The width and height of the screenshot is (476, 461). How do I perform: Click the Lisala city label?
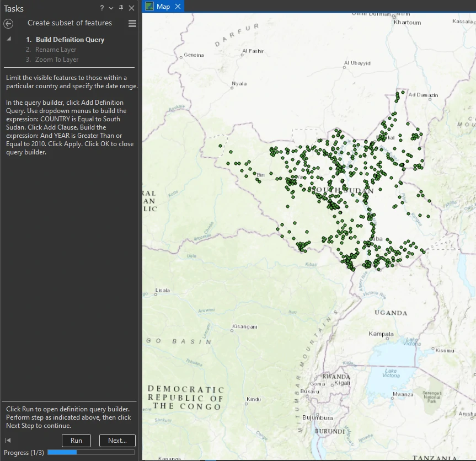point(162,290)
